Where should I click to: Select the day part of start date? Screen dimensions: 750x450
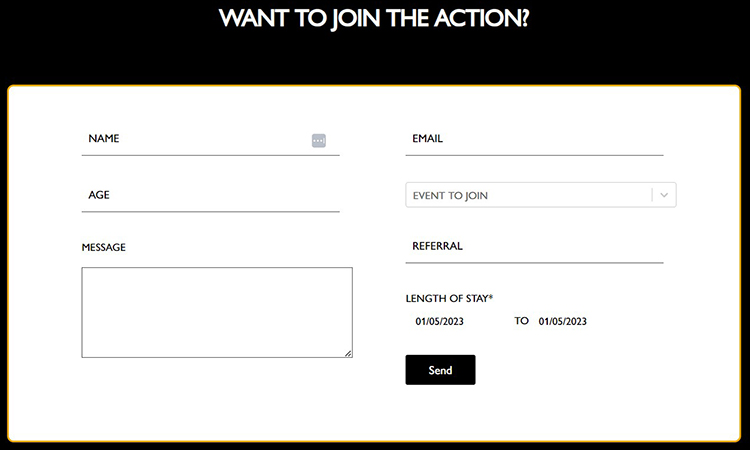click(x=420, y=321)
